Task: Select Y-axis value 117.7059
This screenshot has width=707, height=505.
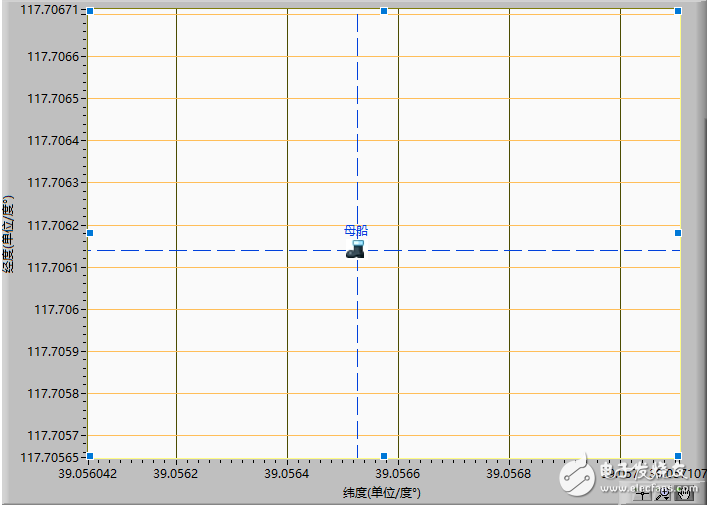Action: point(53,351)
